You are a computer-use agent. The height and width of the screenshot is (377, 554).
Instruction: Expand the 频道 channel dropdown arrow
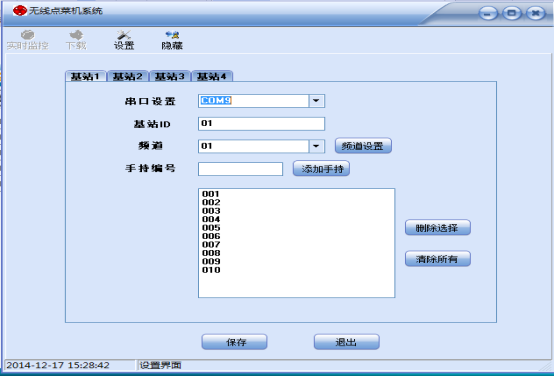click(316, 146)
